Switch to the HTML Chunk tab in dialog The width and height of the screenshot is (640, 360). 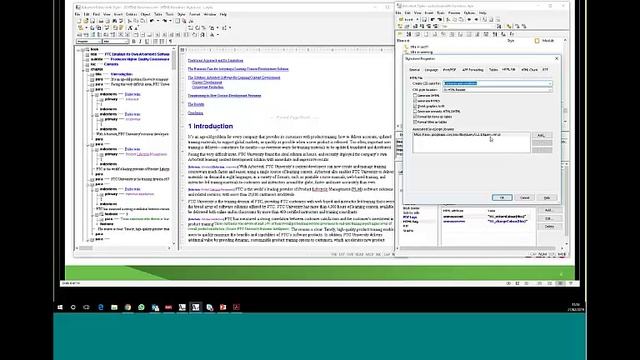pyautogui.click(x=529, y=70)
